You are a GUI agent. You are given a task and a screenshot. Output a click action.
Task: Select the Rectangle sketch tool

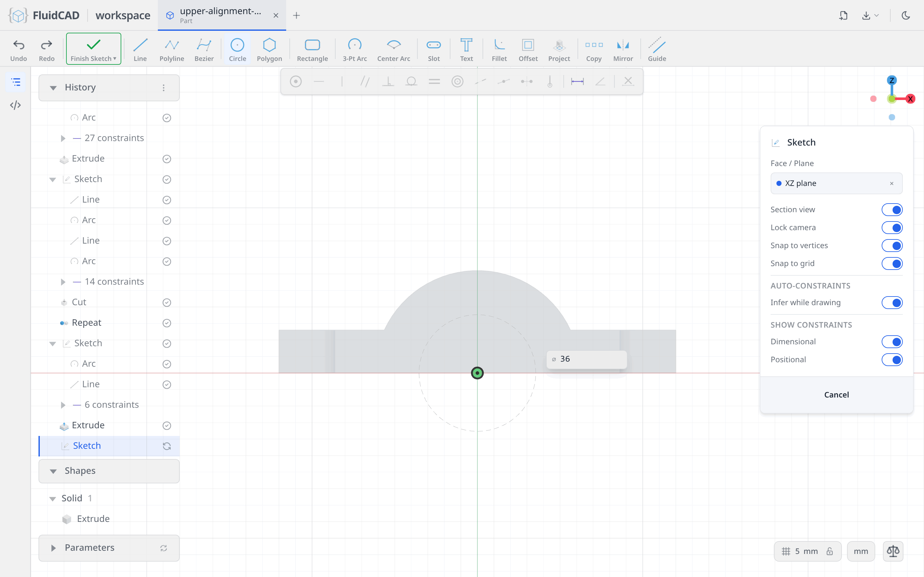(x=312, y=50)
